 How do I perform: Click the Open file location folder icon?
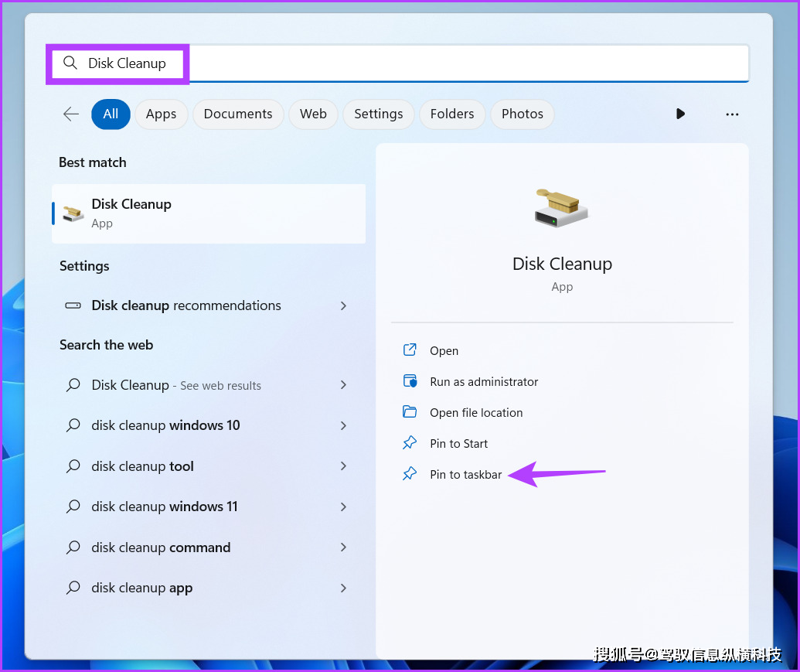tap(410, 411)
